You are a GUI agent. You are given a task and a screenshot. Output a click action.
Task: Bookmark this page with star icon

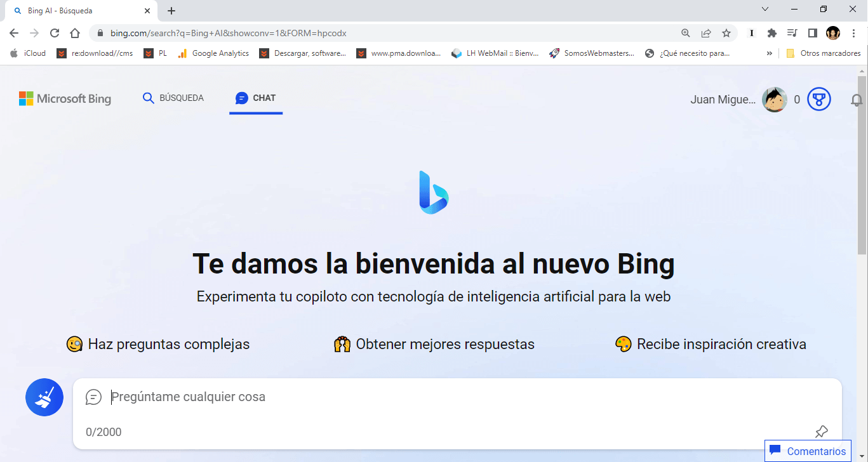pos(726,33)
